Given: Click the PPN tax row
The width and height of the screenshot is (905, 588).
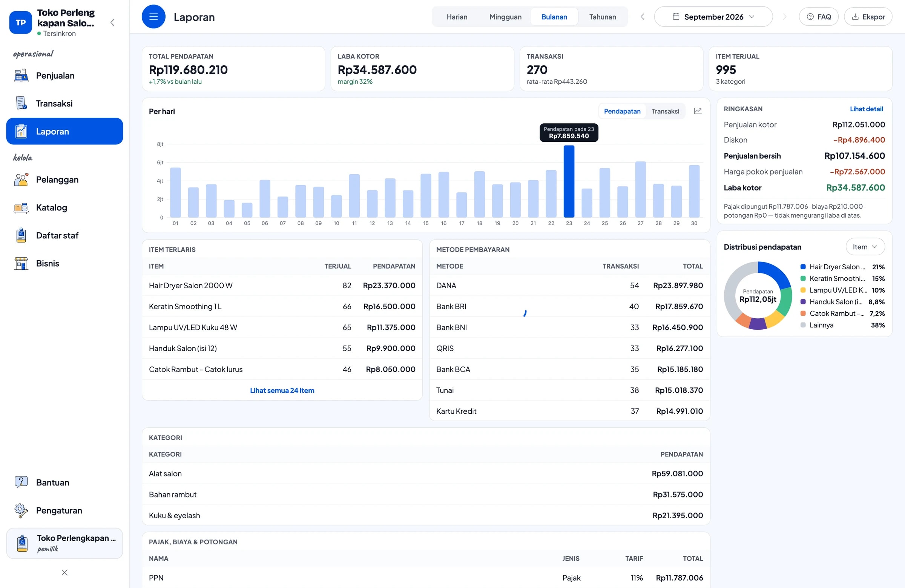Looking at the screenshot, I should click(426, 578).
